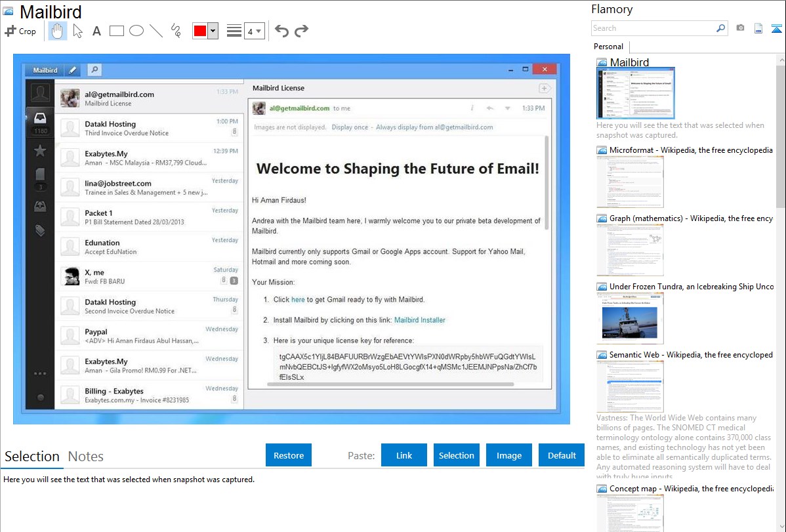786x532 pixels.
Task: Switch to the Selection tab
Action: (32, 457)
